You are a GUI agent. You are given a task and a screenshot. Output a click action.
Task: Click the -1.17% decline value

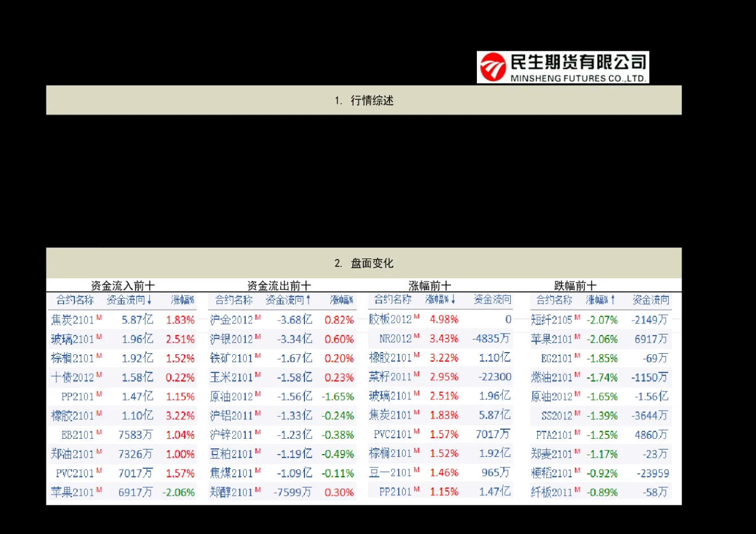pos(602,454)
